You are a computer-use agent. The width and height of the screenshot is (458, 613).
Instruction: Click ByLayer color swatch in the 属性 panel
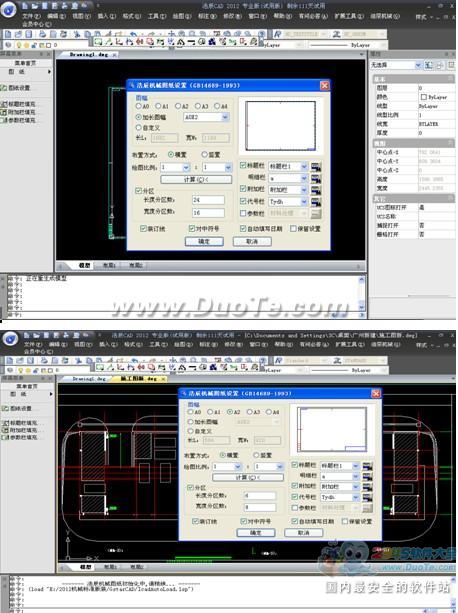pos(424,97)
